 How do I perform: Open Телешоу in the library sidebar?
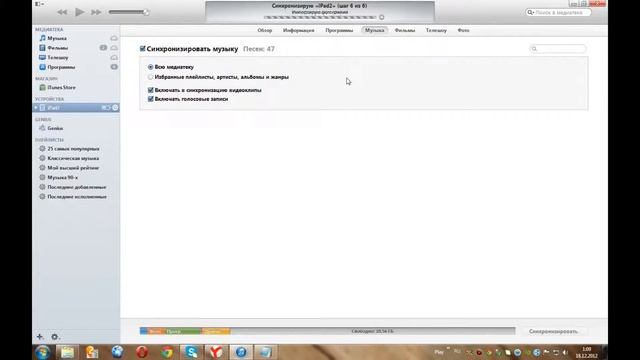coord(58,58)
